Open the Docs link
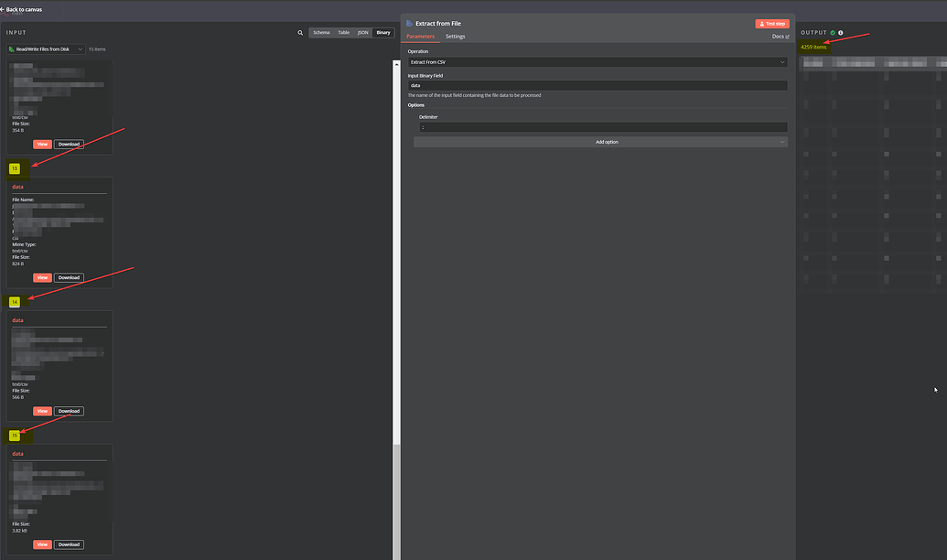The width and height of the screenshot is (947, 560). pos(780,37)
